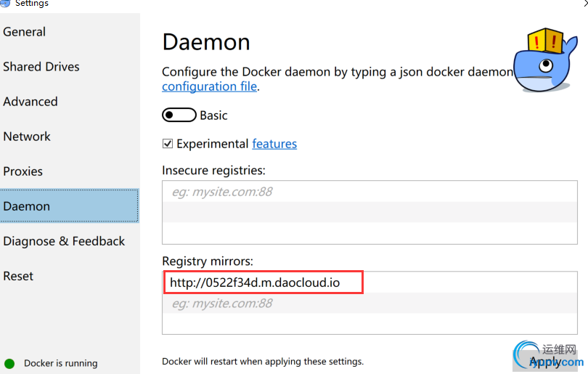Open the configuration file link
The height and width of the screenshot is (374, 588).
coord(210,86)
